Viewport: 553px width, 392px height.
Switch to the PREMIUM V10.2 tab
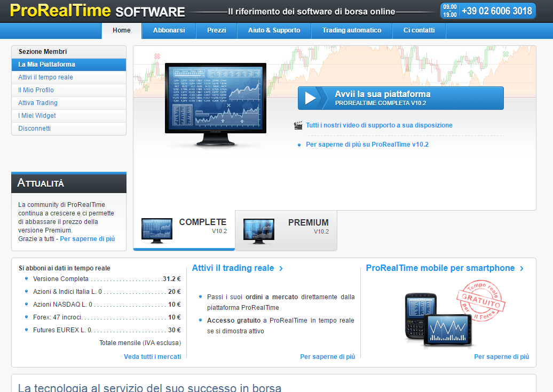click(286, 230)
